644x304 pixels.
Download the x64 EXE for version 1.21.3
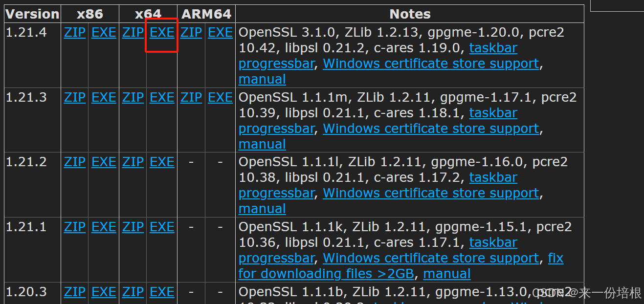click(x=162, y=98)
